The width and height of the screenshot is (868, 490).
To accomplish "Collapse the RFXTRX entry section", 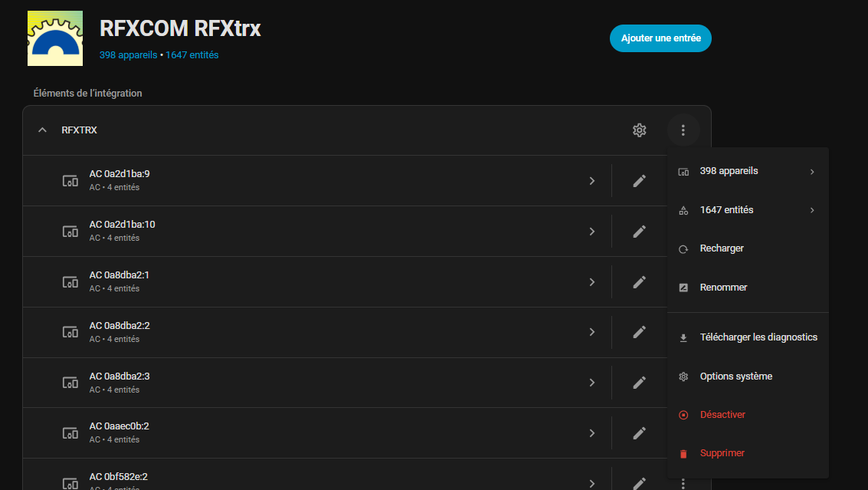I will click(x=43, y=130).
